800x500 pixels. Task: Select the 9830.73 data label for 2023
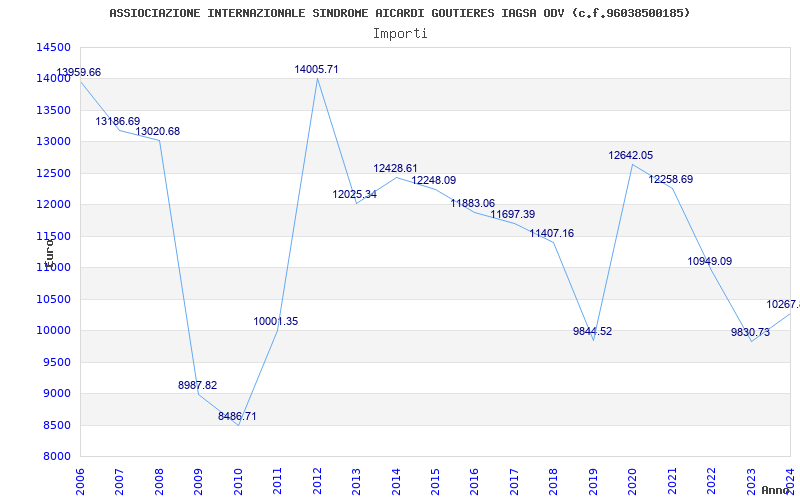(750, 332)
